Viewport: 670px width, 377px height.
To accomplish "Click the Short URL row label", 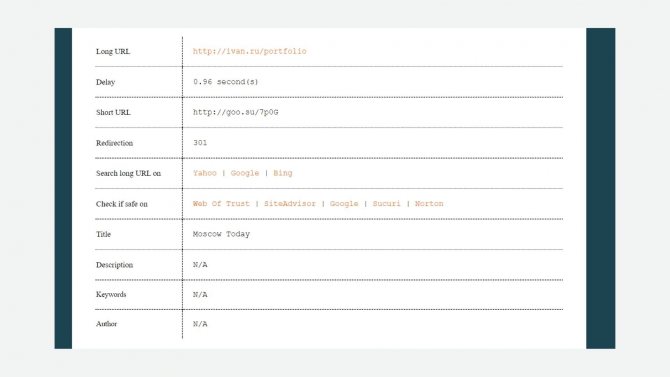I will (113, 112).
